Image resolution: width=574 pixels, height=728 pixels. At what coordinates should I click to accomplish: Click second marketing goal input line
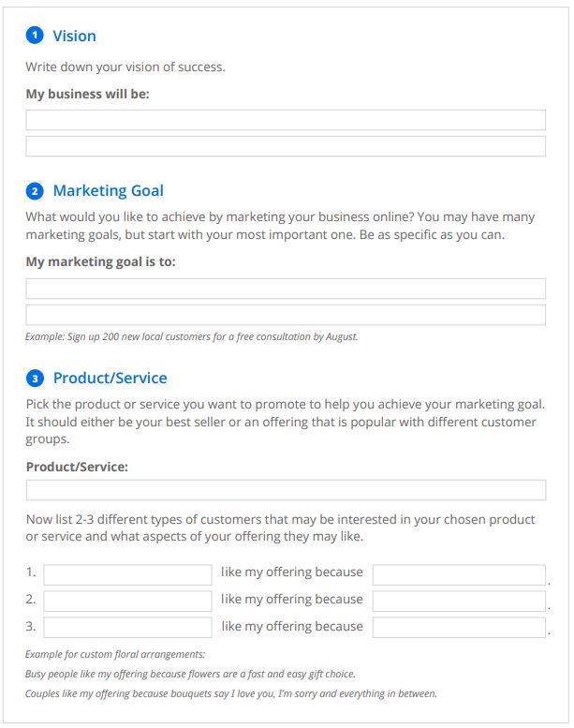click(x=286, y=315)
